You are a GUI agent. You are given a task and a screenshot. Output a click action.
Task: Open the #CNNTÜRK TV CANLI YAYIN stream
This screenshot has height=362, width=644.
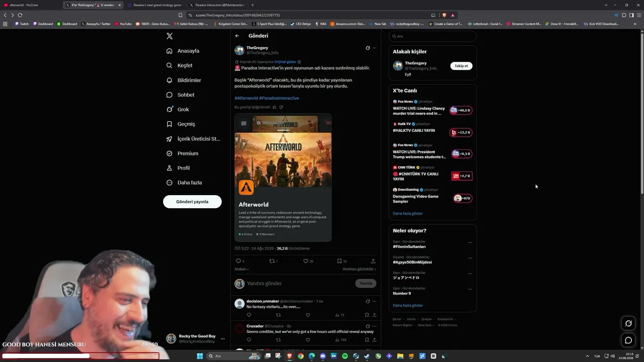coord(432,173)
